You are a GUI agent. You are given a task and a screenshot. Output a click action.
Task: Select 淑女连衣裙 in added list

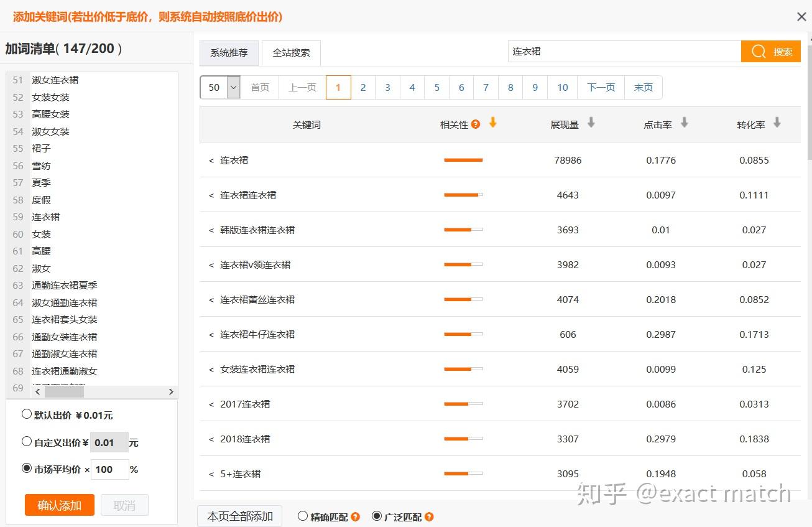[55, 80]
